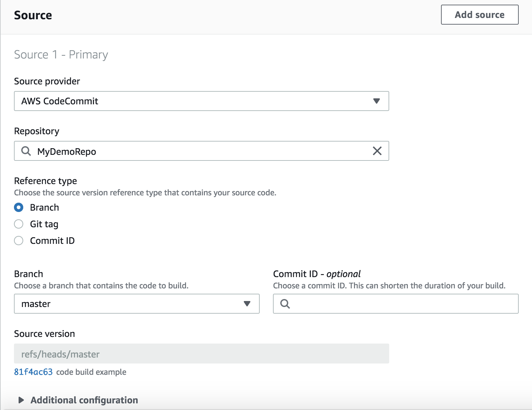532x410 pixels.
Task: Clear the MyDemoRepo repository field
Action: tap(377, 151)
